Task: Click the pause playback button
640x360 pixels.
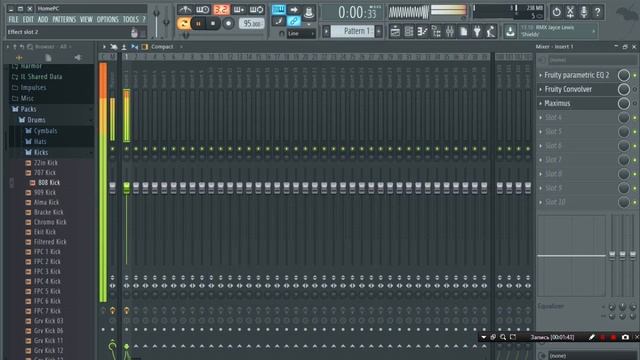Action: click(198, 24)
